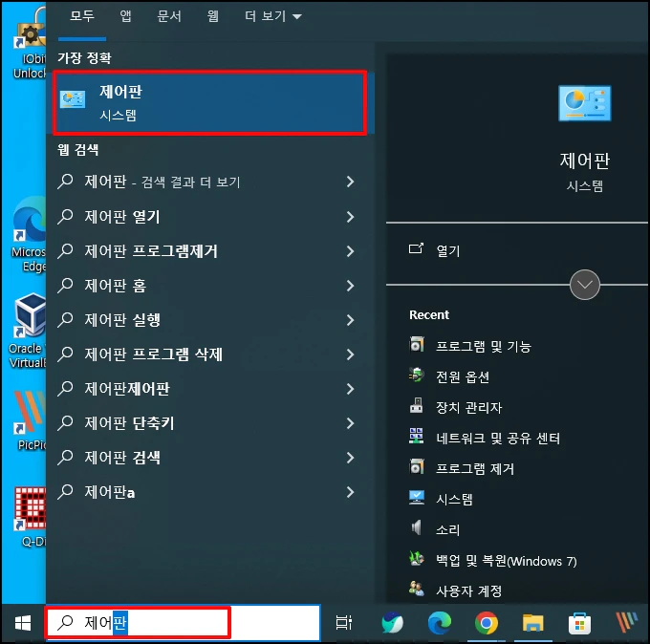This screenshot has width=650, height=644.
Task: Expand more actions with the round chevron
Action: [584, 285]
